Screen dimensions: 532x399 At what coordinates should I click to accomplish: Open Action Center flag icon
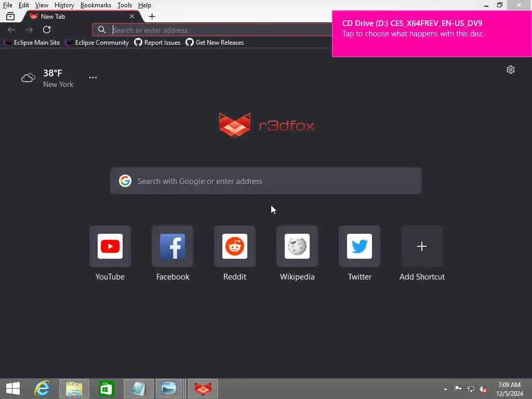point(458,389)
